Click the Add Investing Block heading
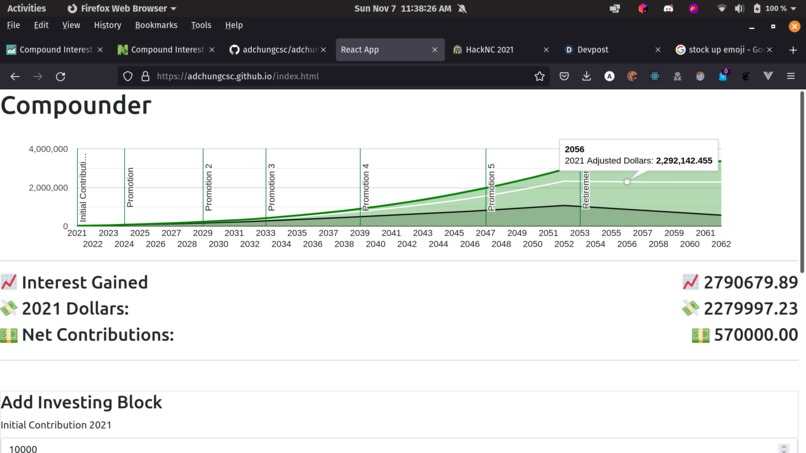This screenshot has height=453, width=806. click(81, 403)
